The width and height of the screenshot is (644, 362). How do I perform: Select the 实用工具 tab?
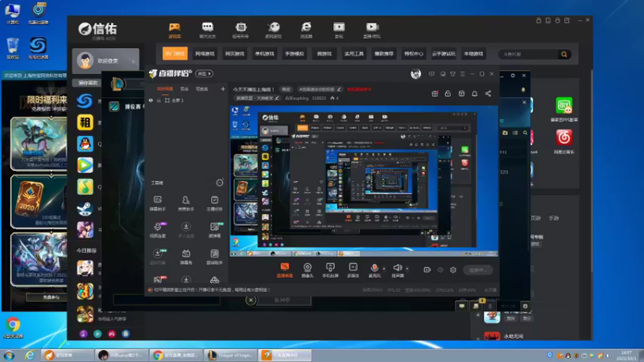pos(354,54)
